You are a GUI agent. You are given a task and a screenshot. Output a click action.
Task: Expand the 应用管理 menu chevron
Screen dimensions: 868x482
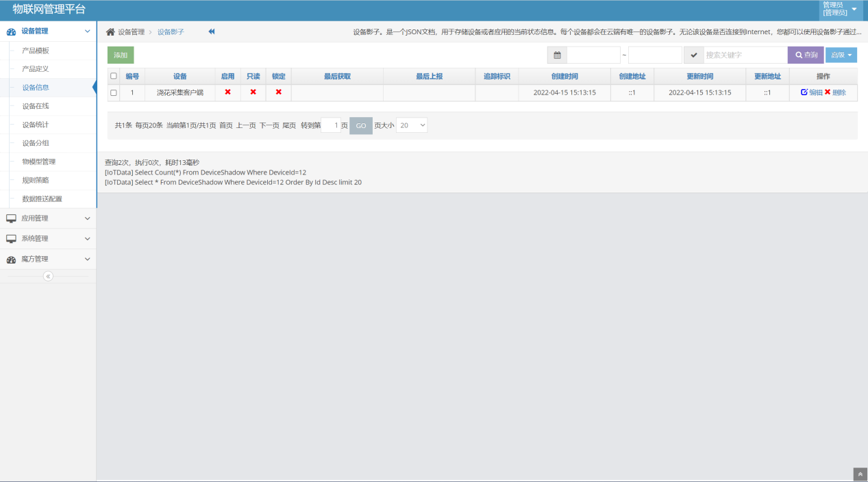(x=87, y=218)
